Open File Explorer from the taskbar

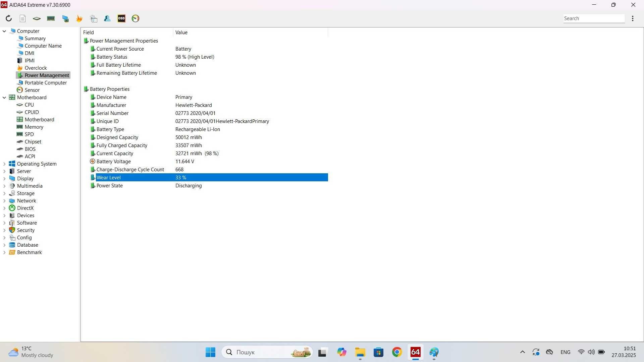[x=360, y=352]
